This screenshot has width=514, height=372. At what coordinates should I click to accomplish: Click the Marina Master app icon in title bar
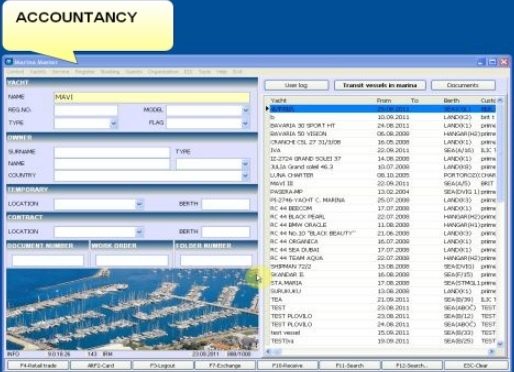pos(9,62)
